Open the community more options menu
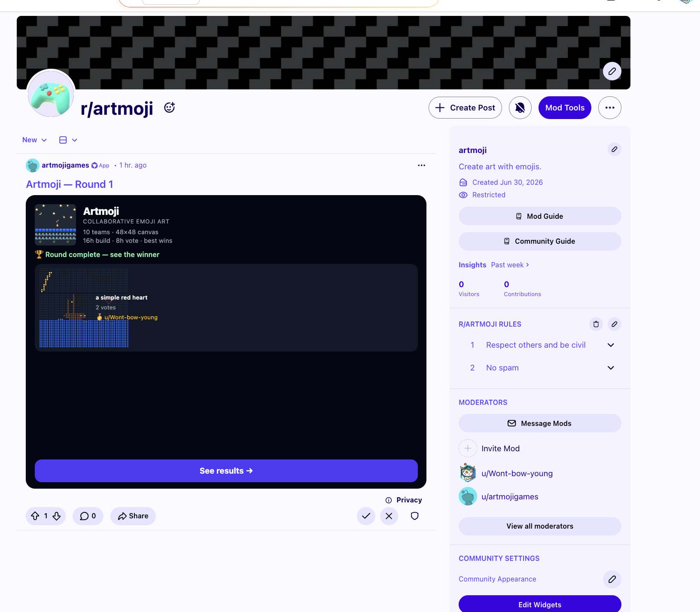Image resolution: width=700 pixels, height=612 pixels. point(610,108)
